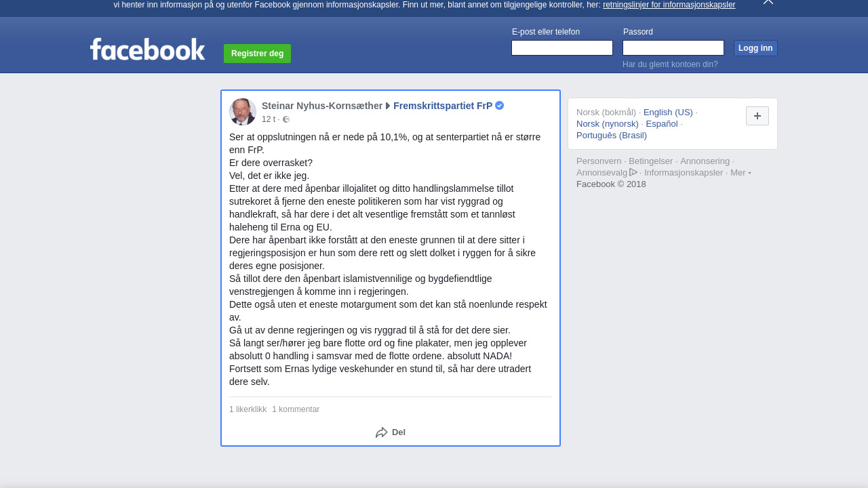Open the Fremskrittspartiet FrP page link
Screen dimensions: 868x488
(x=443, y=106)
